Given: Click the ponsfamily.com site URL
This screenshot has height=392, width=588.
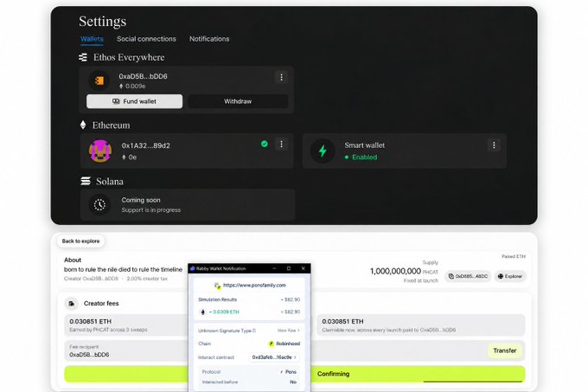Looking at the screenshot, I should tap(254, 286).
